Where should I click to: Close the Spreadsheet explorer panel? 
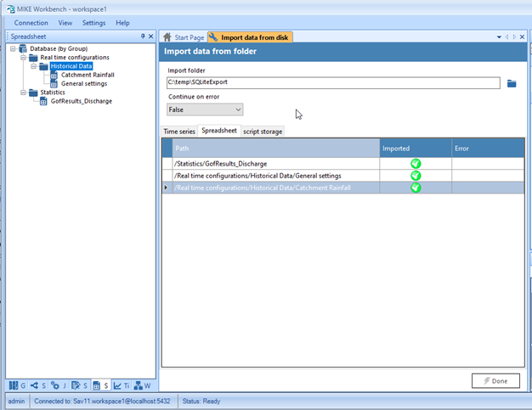[151, 37]
